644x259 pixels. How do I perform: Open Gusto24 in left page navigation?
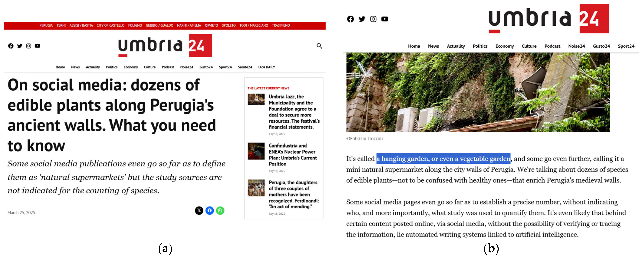point(206,67)
